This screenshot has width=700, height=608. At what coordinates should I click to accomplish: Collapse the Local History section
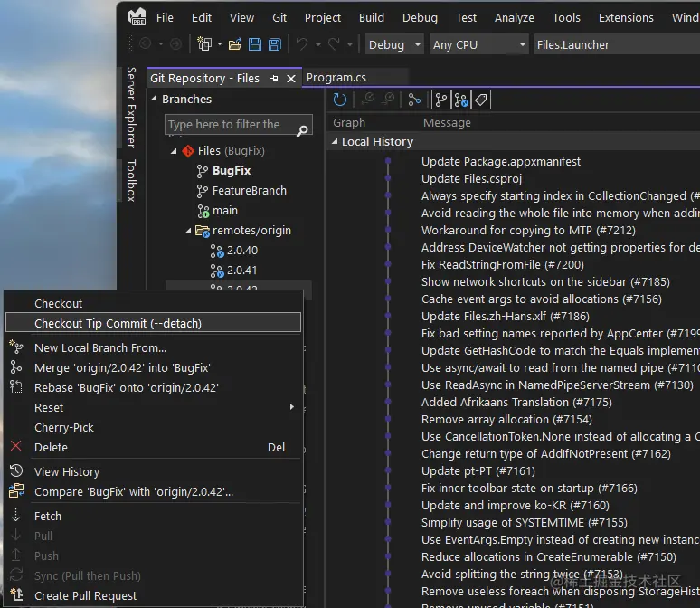pyautogui.click(x=335, y=141)
